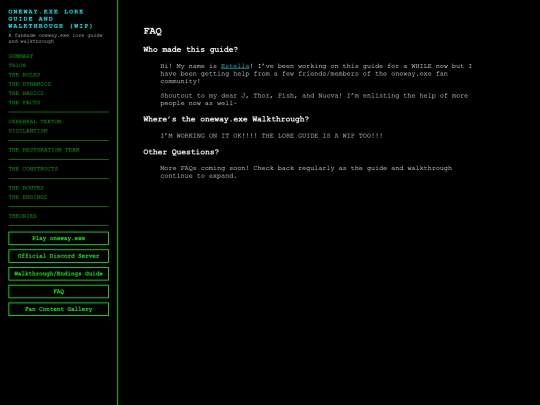Go to the THE ROLES section
Screen dimensions: 540x405
24,75
